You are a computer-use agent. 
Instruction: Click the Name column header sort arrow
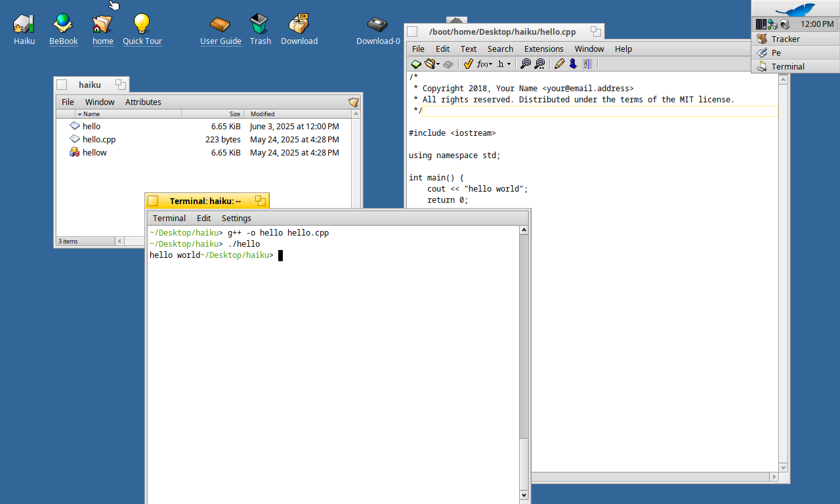80,114
